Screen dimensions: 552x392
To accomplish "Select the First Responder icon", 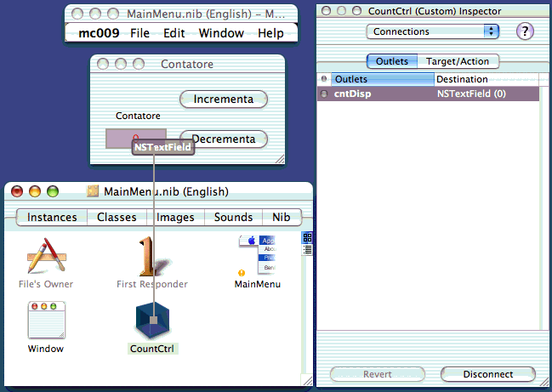I will tap(151, 257).
